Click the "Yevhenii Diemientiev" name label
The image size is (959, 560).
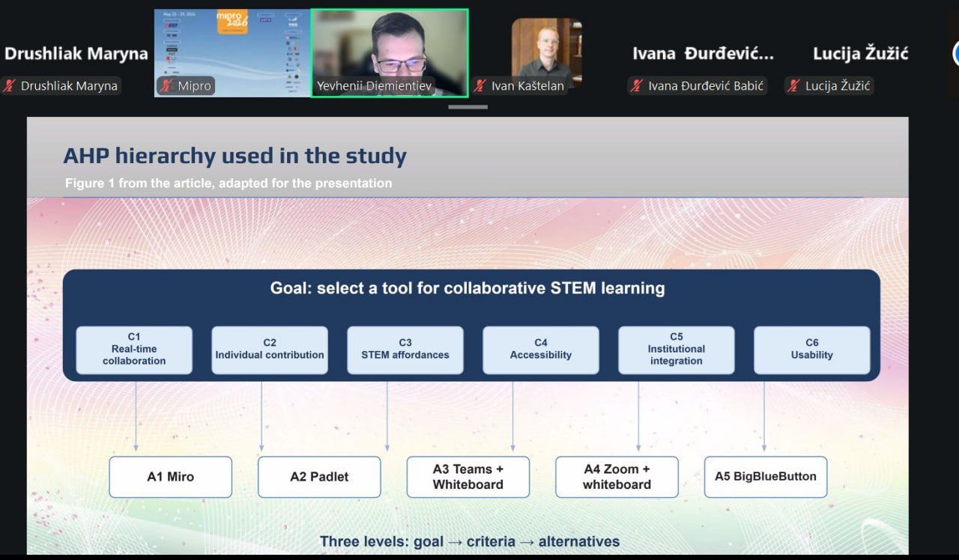pyautogui.click(x=375, y=86)
